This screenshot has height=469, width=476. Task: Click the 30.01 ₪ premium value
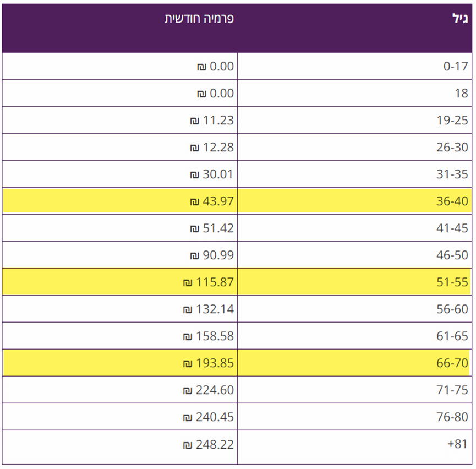212,174
